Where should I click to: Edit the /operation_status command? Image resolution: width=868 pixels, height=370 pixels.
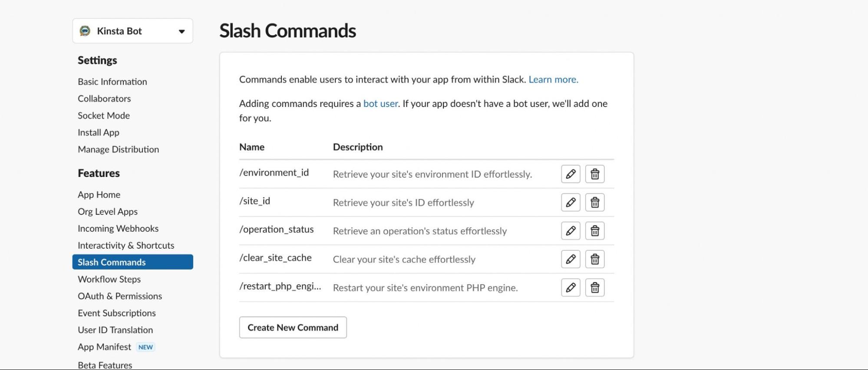[571, 231]
